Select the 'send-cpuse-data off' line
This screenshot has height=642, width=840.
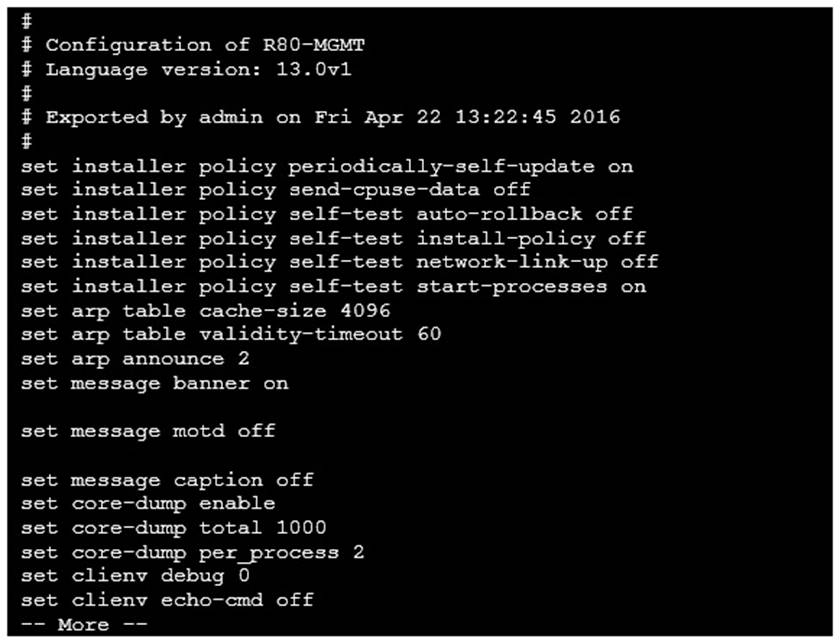pyautogui.click(x=276, y=190)
